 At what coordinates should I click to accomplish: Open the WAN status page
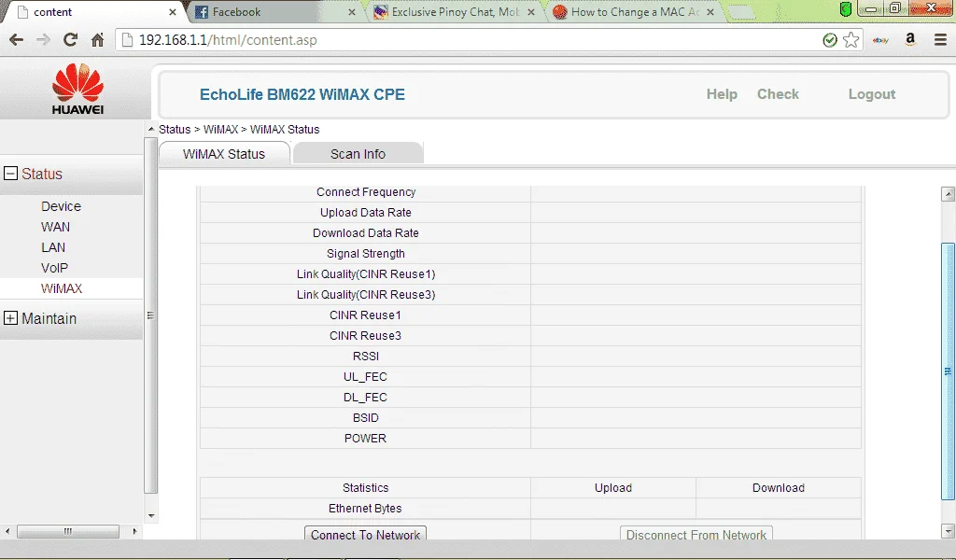55,227
